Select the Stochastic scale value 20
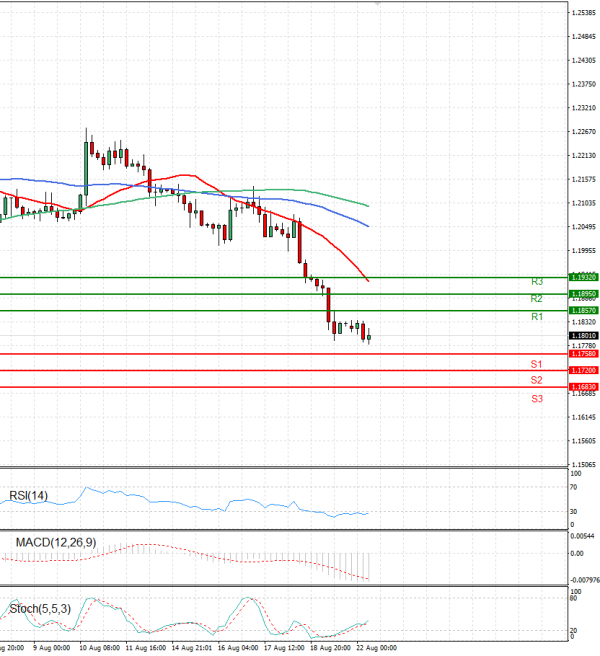This screenshot has height=656, width=600. point(574,630)
